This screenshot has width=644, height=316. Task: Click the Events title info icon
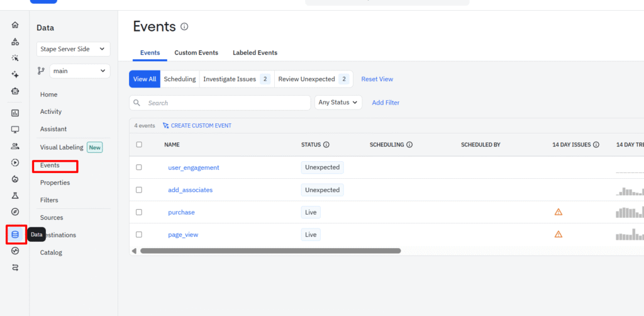coord(184,26)
